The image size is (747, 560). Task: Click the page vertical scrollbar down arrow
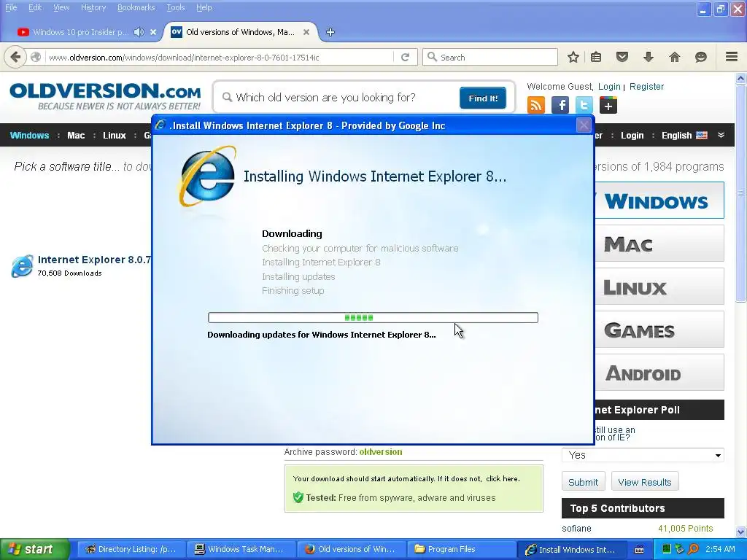741,532
